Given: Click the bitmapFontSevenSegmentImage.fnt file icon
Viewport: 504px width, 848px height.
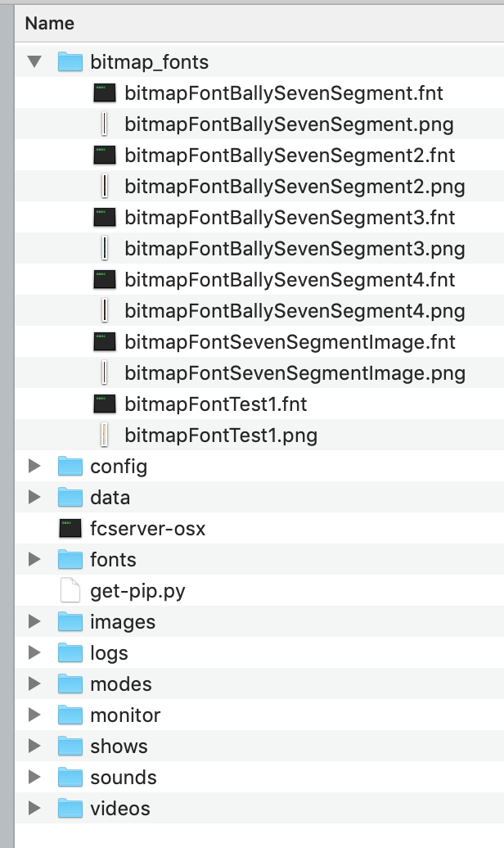Looking at the screenshot, I should [x=104, y=342].
